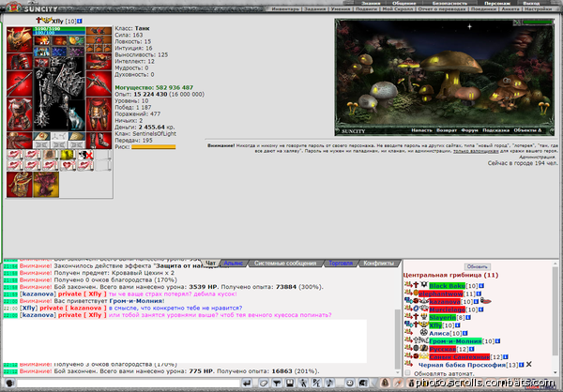Open the Задания menu item
The image size is (563, 392).
(x=315, y=9)
